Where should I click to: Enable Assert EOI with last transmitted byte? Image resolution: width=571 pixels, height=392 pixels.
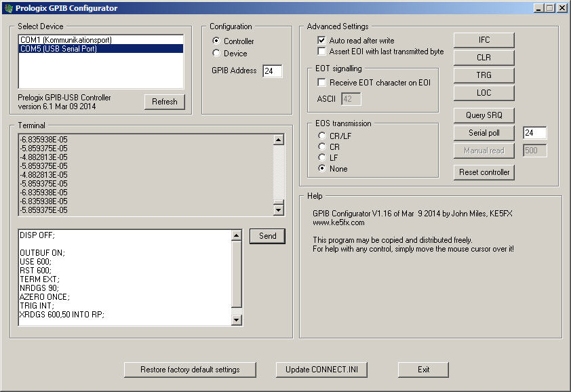[x=322, y=52]
